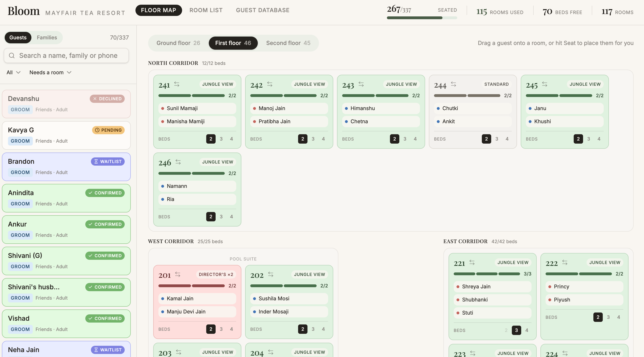The height and width of the screenshot is (357, 644).
Task: Set room 201 to 3 beds
Action: [x=221, y=329]
